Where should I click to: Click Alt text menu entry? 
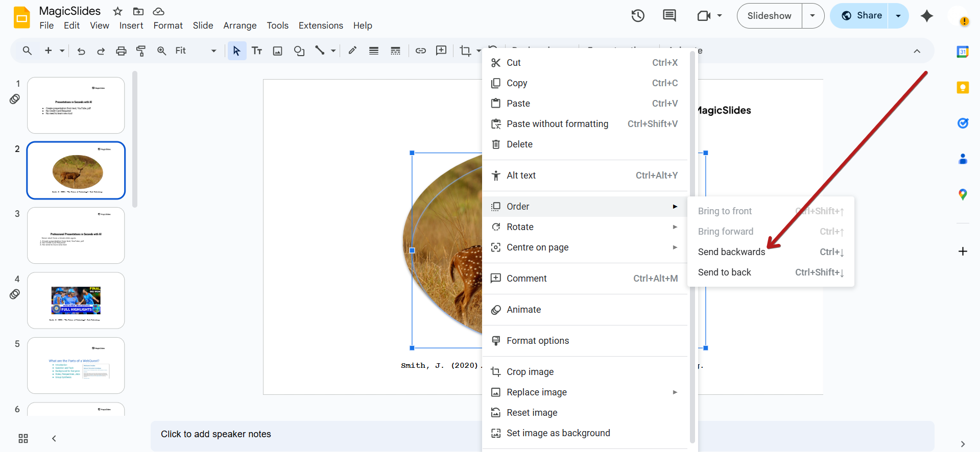[x=585, y=175]
